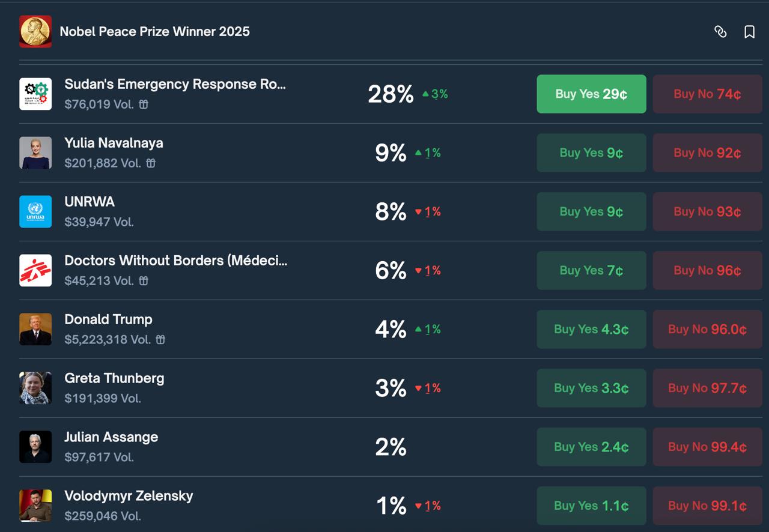769x532 pixels.
Task: Buy Yes on UNRWA at 9¢
Action: click(591, 211)
